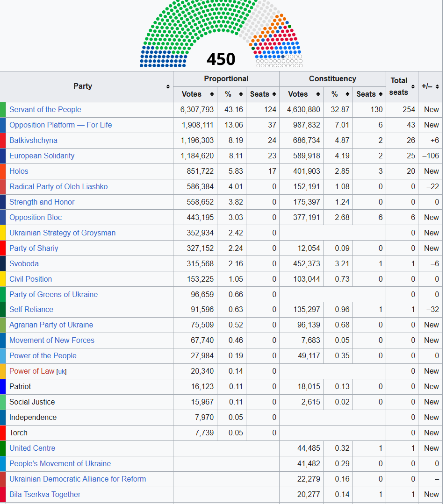This screenshot has height=504, width=446.
Task: Click the parliament seat diagram
Action: click(221, 34)
